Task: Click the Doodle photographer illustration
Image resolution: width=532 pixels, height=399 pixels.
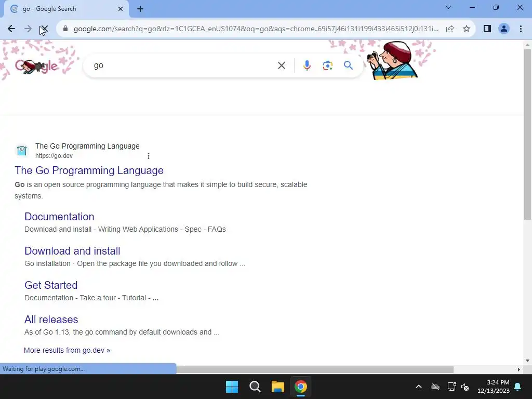Action: [393, 60]
